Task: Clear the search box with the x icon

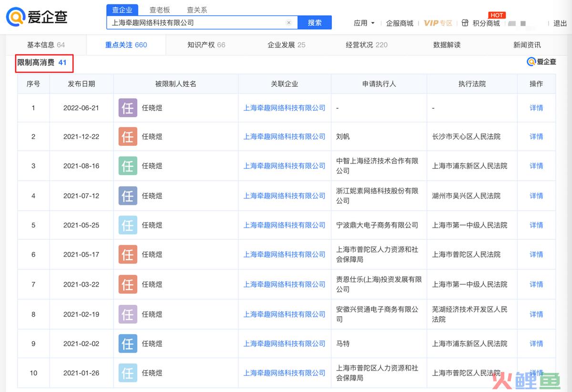Action: click(x=289, y=22)
